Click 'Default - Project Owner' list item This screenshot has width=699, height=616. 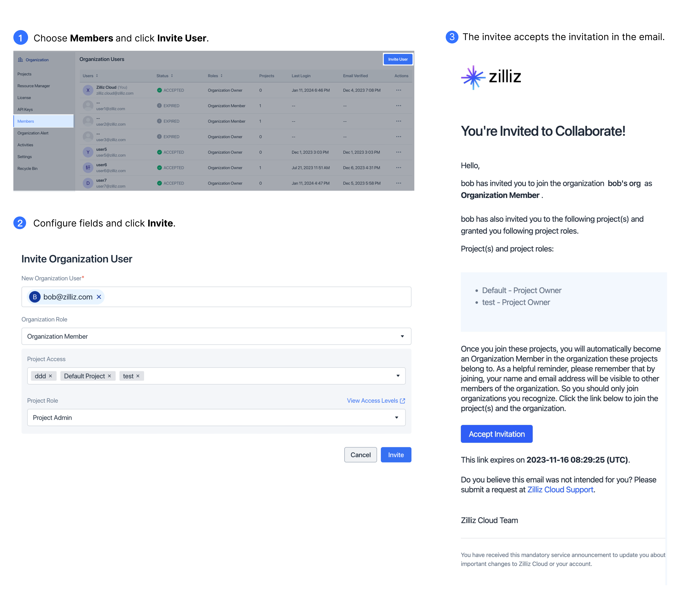(x=521, y=291)
